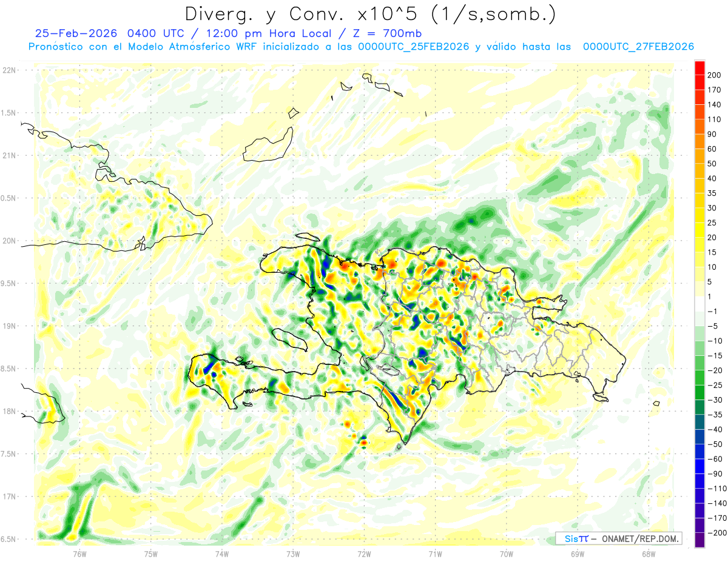Click the '140' colorbar value
728x562 pixels.
pyautogui.click(x=715, y=104)
